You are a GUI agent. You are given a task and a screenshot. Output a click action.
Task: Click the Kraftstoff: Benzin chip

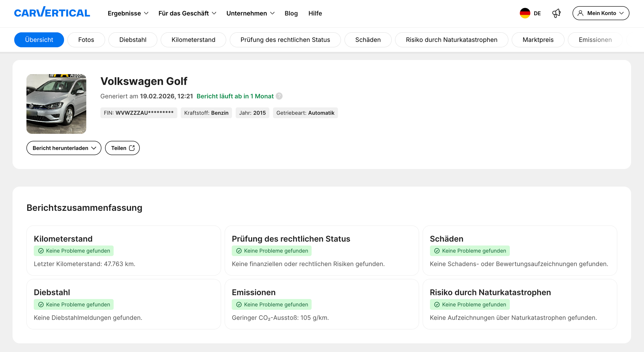tap(206, 113)
